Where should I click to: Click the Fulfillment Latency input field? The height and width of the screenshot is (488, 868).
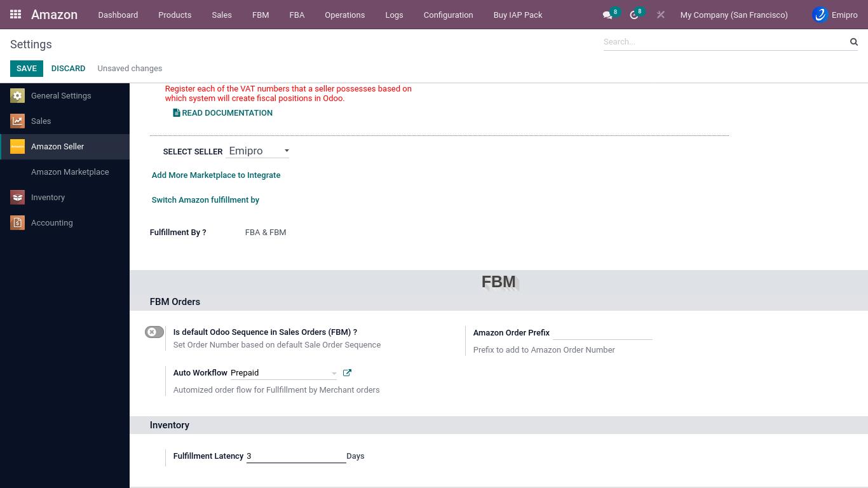296,456
